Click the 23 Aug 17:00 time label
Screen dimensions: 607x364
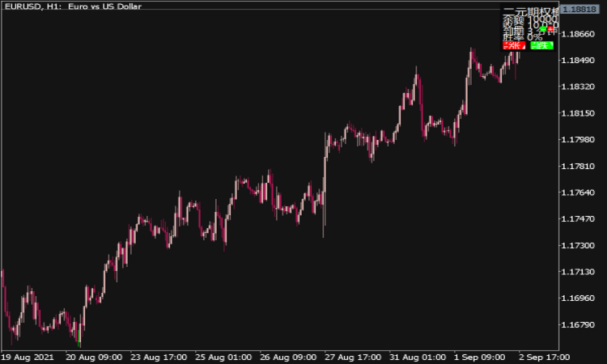click(160, 357)
